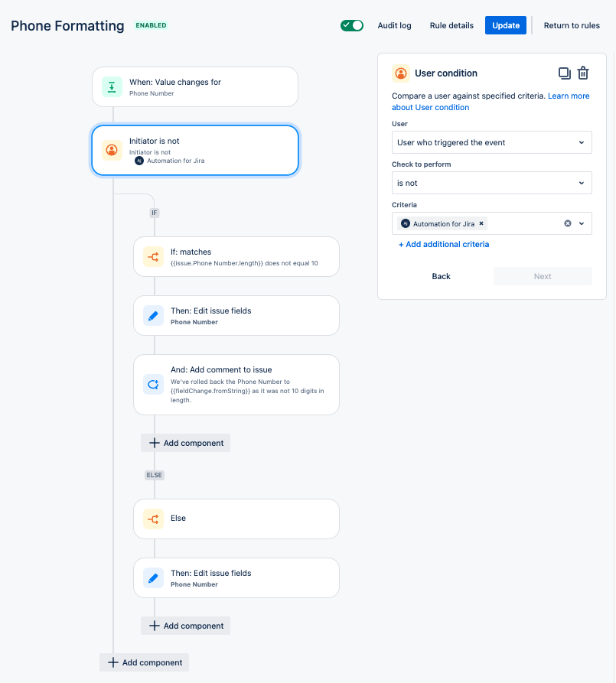The width and height of the screenshot is (616, 683).
Task: Select Then: Edit issue fields under Else
Action: 236,578
